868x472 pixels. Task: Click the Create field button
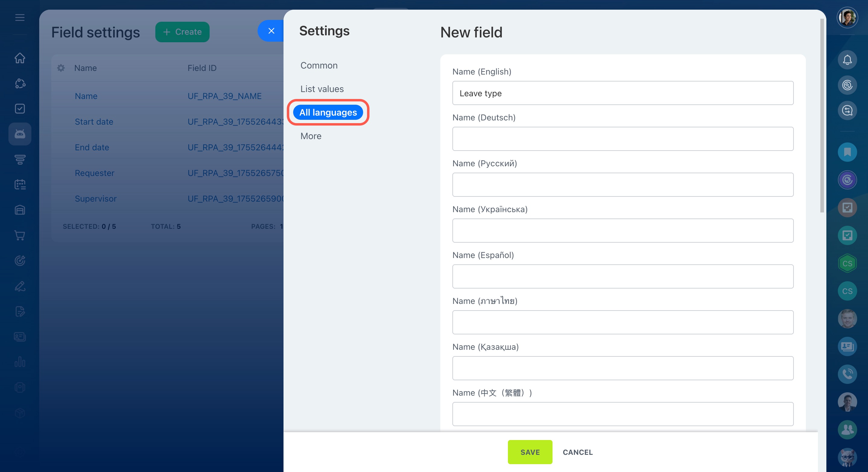(x=182, y=32)
